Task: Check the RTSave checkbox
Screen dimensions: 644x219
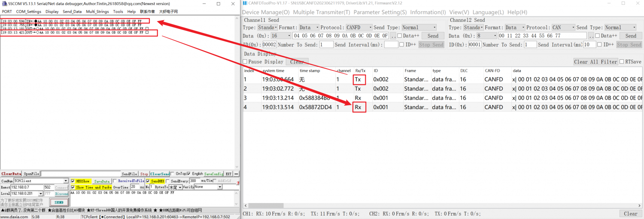Action: point(622,62)
